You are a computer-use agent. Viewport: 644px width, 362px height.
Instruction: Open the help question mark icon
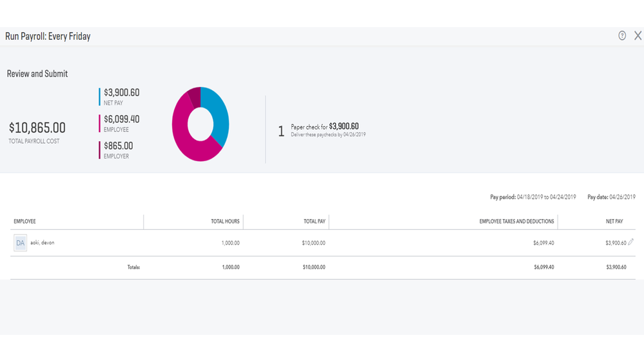[622, 36]
